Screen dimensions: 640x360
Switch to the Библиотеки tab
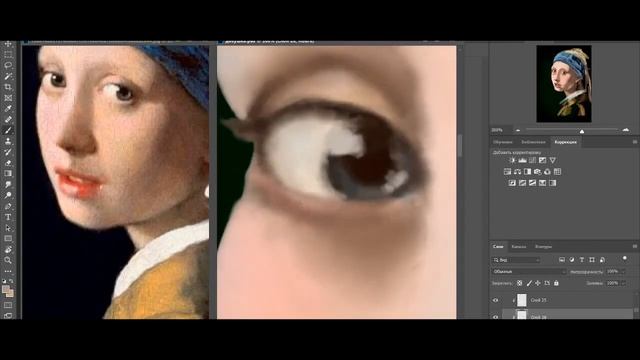coord(533,142)
